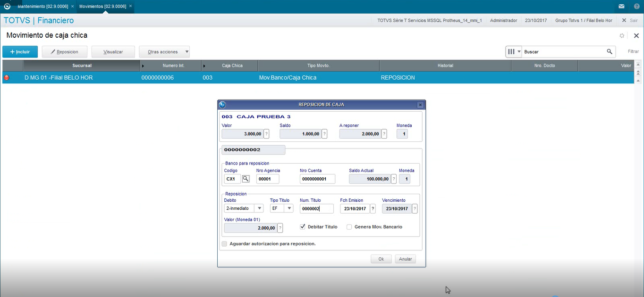
Task: Confirm the dialog with Ok
Action: [381, 259]
